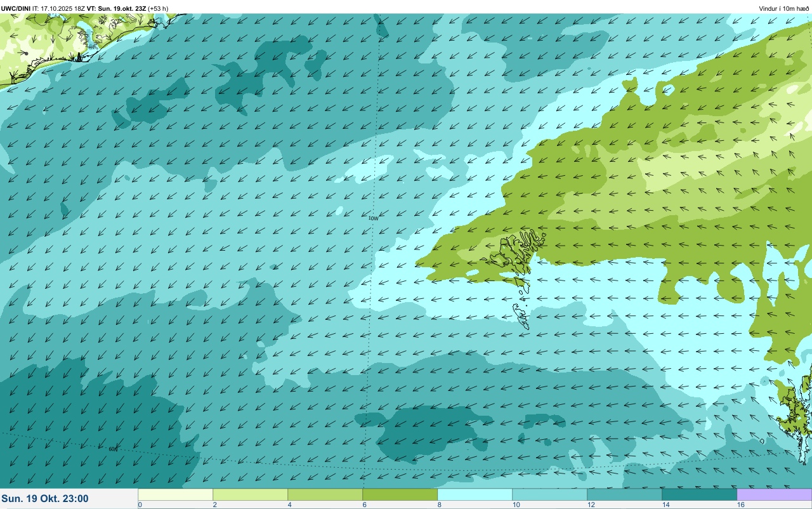The width and height of the screenshot is (812, 509).
Task: Click the 0–2 pale yellow legend swatch
Action: pyautogui.click(x=176, y=494)
